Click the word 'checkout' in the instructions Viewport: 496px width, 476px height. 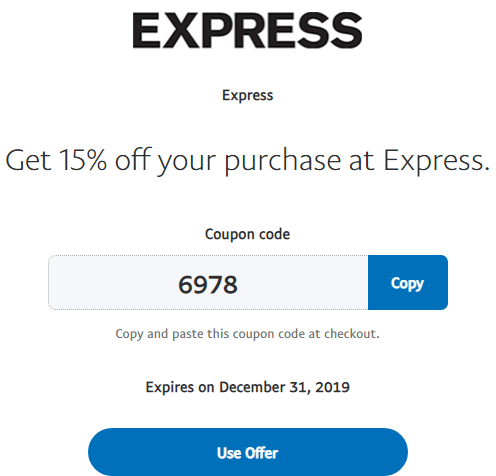pyautogui.click(x=352, y=333)
